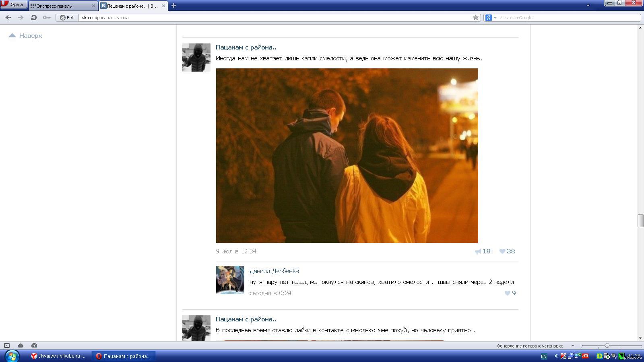
Task: Open a new tab with plus button
Action: pos(173,5)
